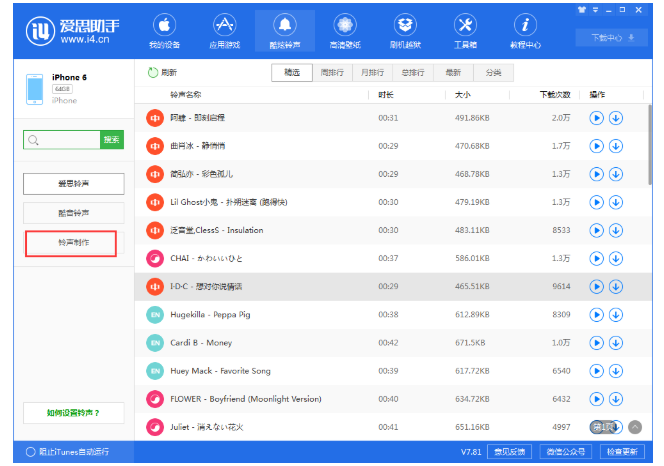
Task: Open the 下载中心 download center dropdown
Action: tap(612, 38)
